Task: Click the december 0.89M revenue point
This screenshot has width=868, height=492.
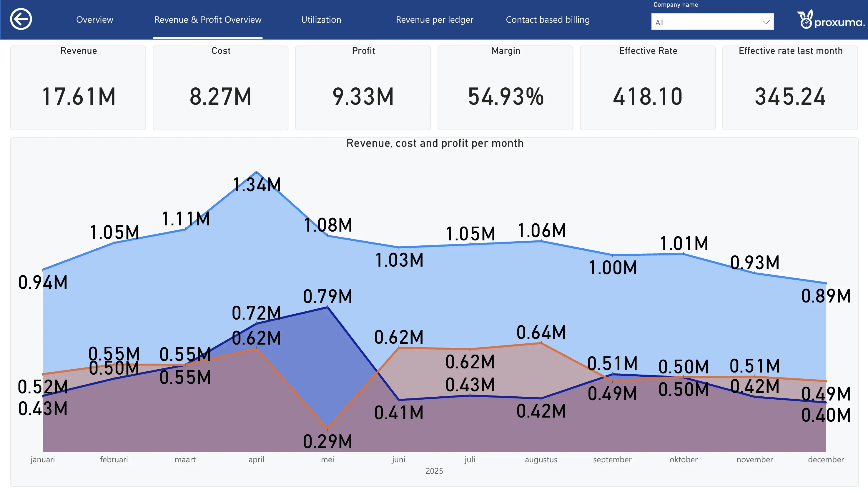Action: point(826,283)
